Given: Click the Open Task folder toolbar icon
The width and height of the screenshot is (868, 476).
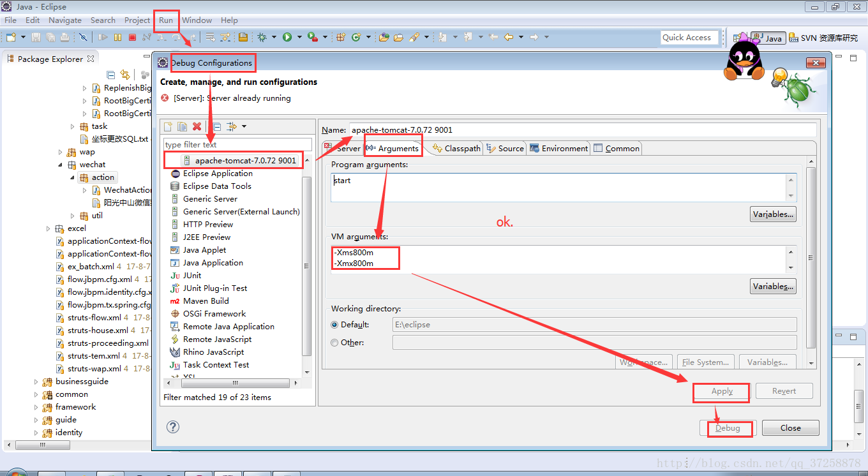Looking at the screenshot, I should (x=398, y=38).
